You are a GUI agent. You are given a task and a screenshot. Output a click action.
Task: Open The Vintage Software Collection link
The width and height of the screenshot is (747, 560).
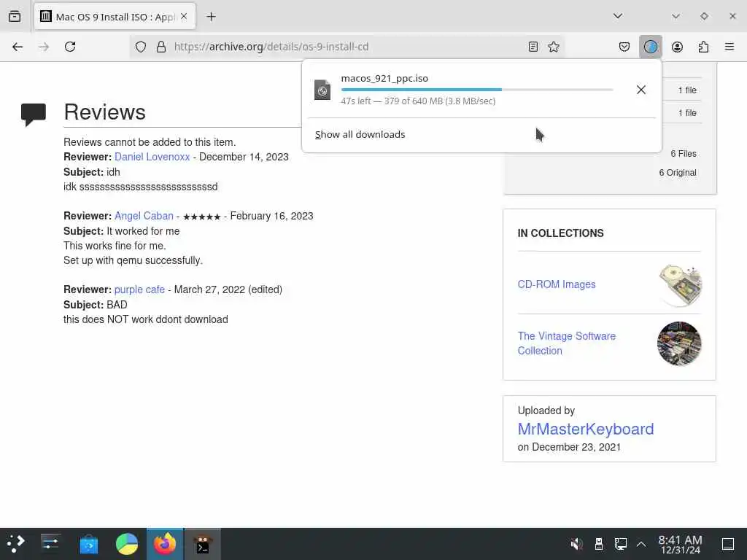(x=566, y=343)
